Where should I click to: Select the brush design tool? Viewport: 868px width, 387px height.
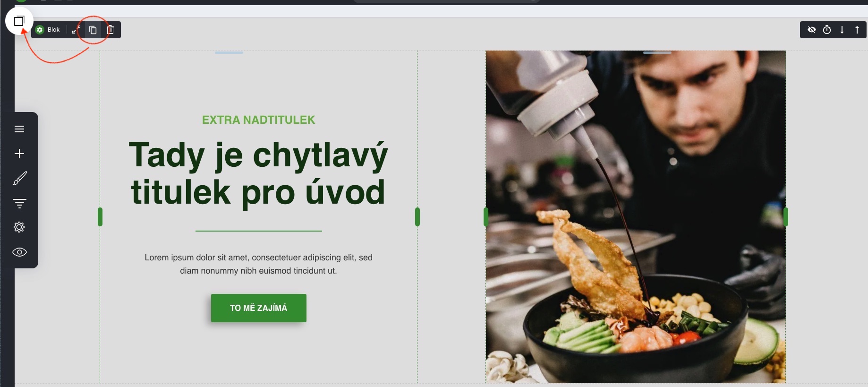coord(19,178)
